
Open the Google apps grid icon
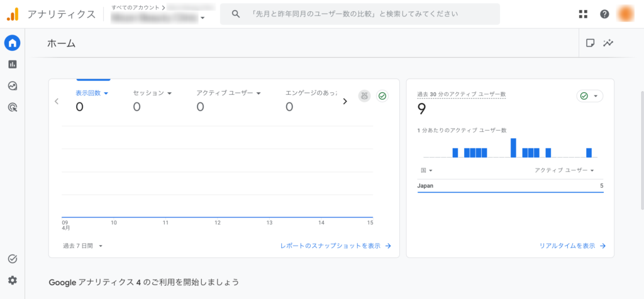tap(583, 14)
